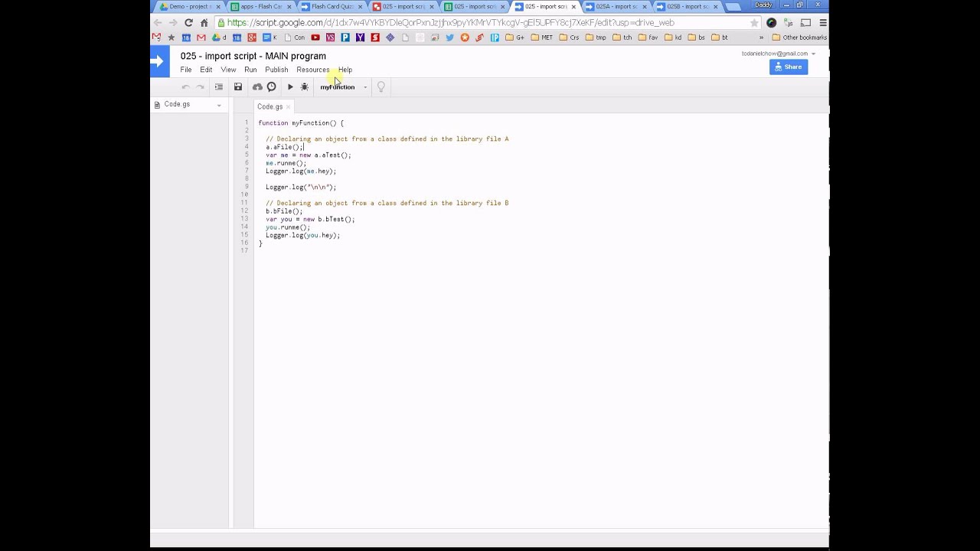
Task: Switch to the apps - Flash Ca browser tab
Action: pos(260,7)
